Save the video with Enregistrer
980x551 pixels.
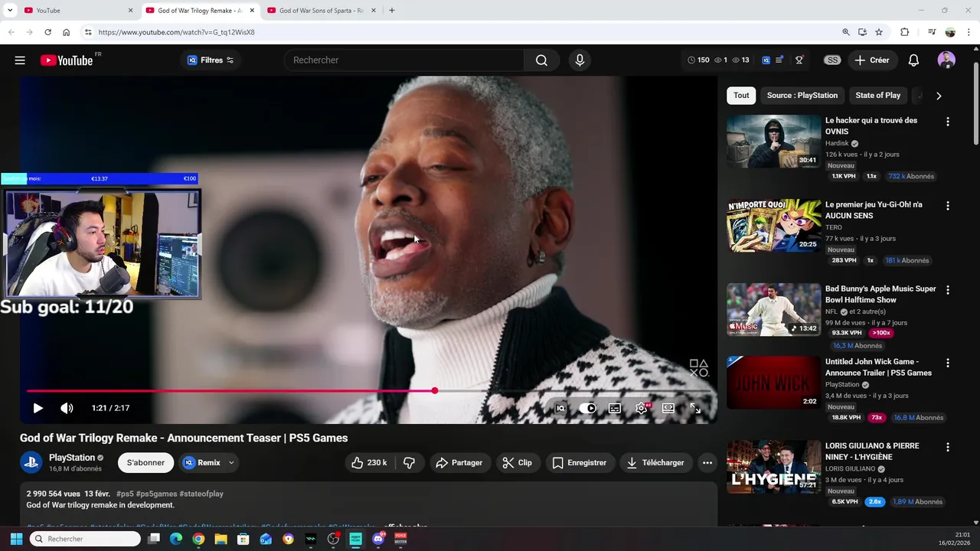pos(579,463)
